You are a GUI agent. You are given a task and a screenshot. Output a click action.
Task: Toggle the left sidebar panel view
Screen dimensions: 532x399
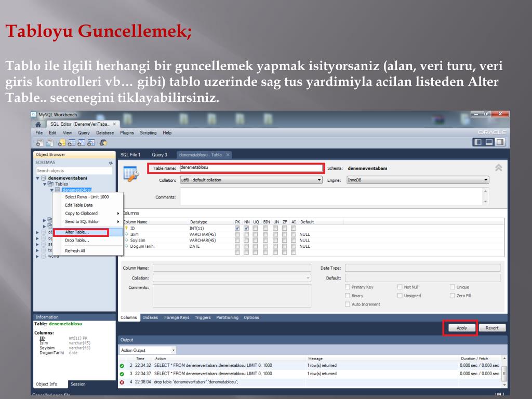coord(478,142)
